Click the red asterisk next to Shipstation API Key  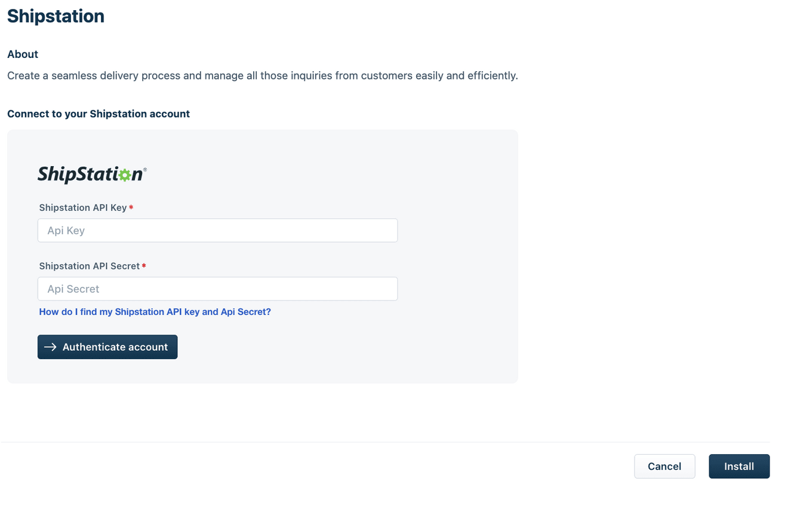click(131, 207)
